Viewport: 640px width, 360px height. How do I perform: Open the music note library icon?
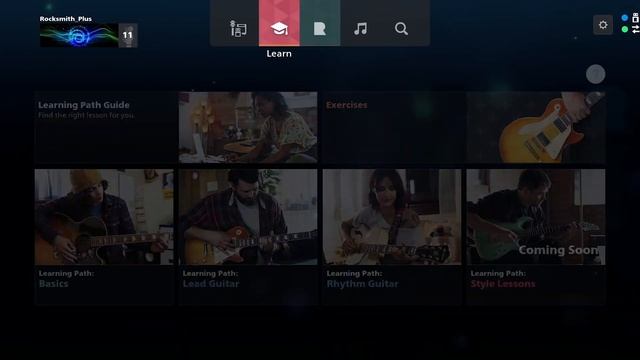point(360,29)
